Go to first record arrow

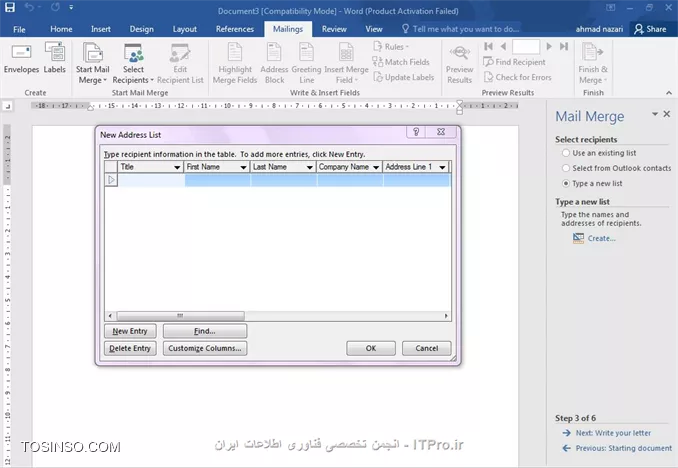coord(489,46)
